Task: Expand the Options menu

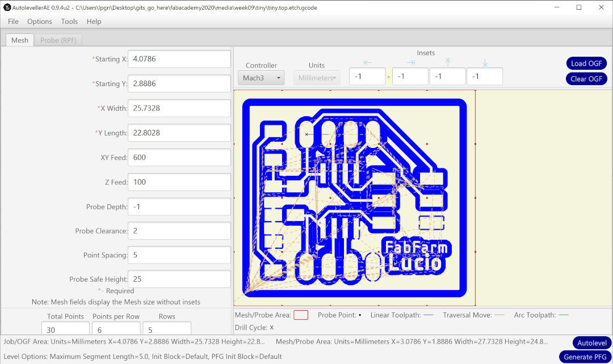Action: click(39, 22)
